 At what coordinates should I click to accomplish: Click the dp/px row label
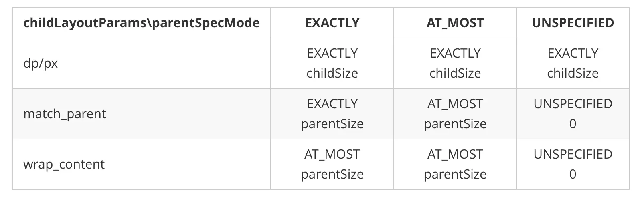click(x=41, y=63)
